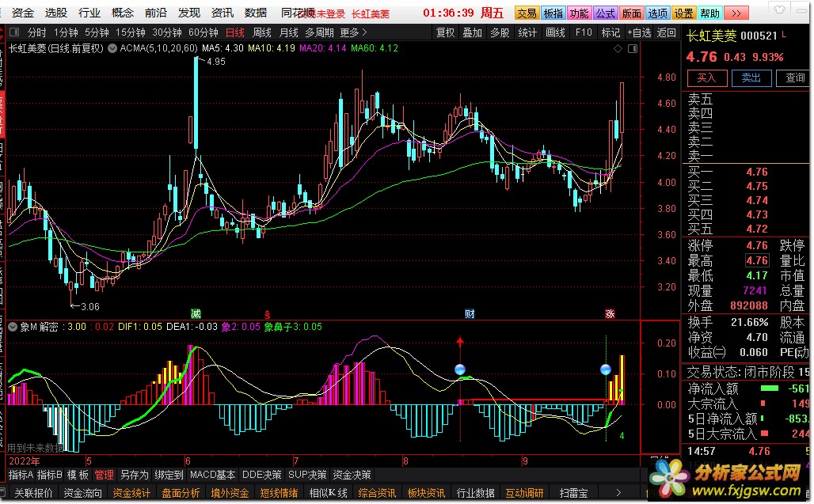Open ACMA indicator dropdown beside 长虹美菱(日线,前复权)
This screenshot has width=814, height=504.
pos(112,48)
